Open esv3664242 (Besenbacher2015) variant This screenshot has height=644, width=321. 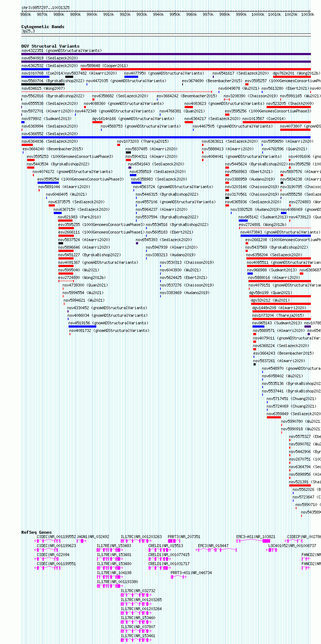point(187,96)
